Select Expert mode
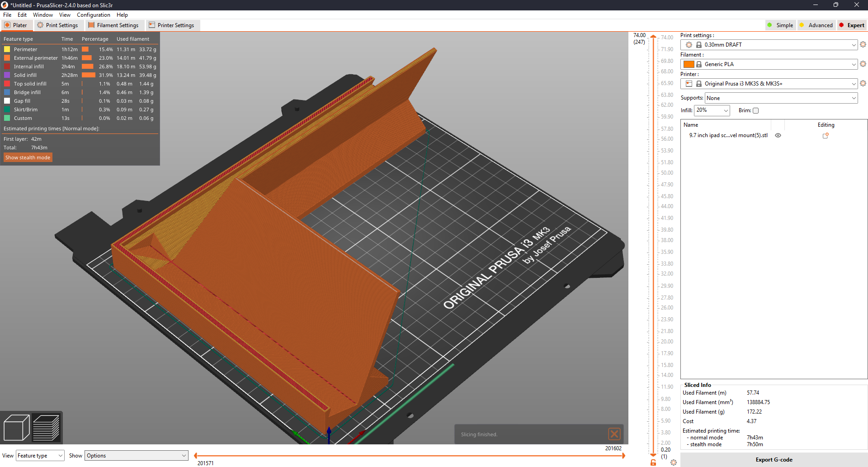This screenshot has height=467, width=868. 852,25
